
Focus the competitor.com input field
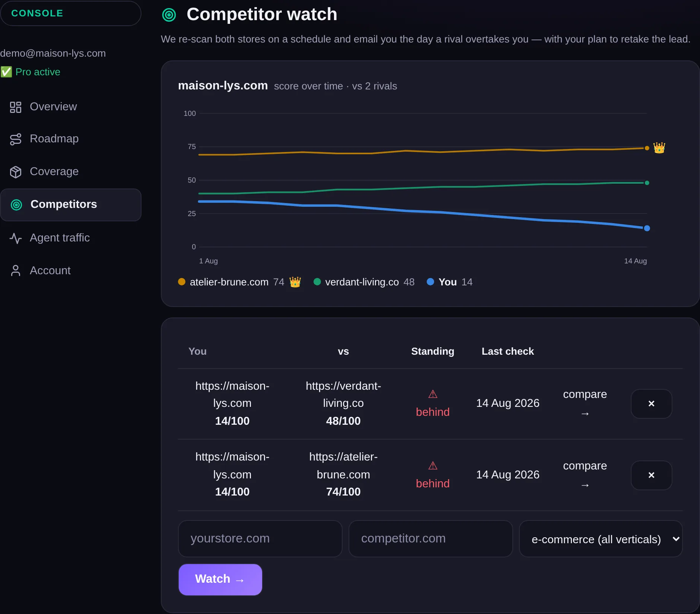[430, 539]
